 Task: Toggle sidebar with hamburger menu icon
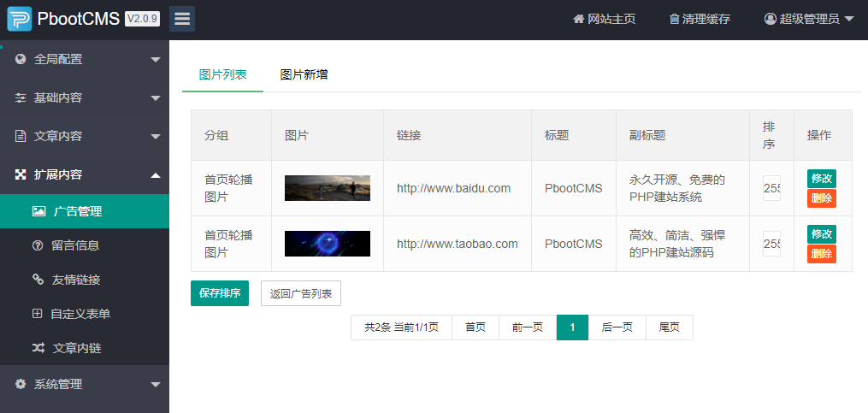tap(182, 19)
